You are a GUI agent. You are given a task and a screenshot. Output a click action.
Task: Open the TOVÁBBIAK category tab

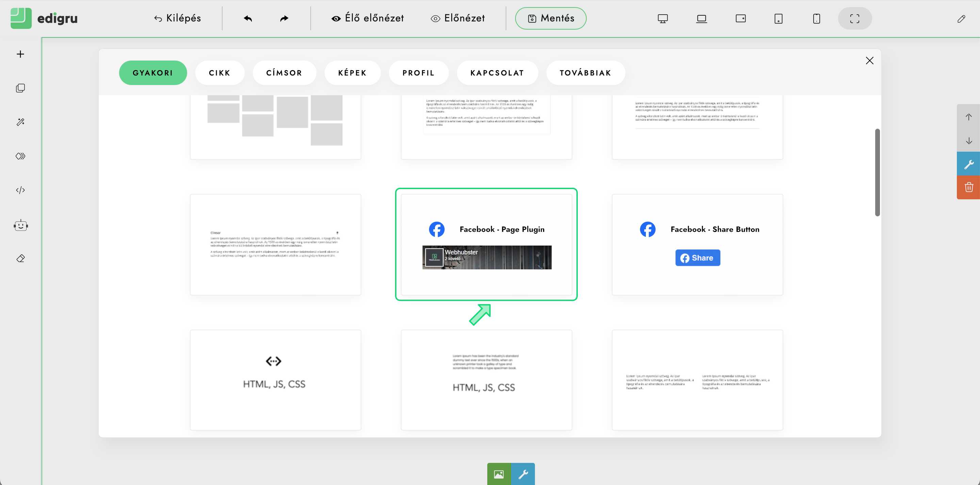click(586, 73)
